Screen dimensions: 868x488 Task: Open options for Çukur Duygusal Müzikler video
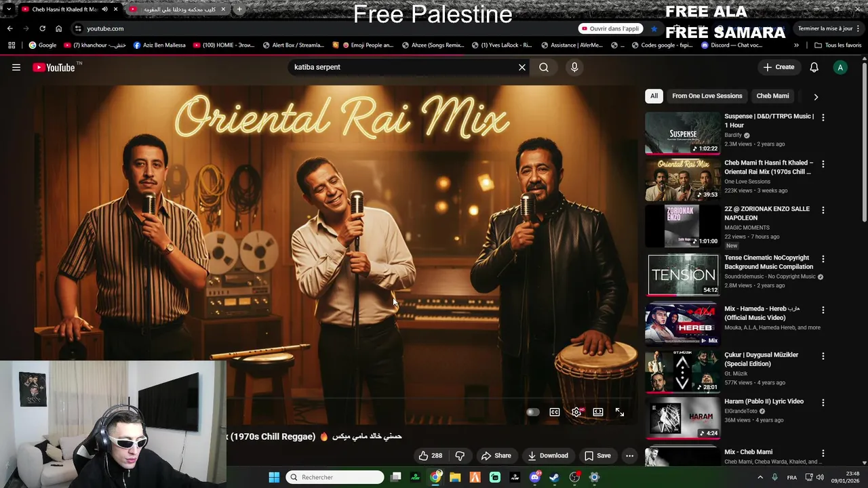tap(823, 356)
